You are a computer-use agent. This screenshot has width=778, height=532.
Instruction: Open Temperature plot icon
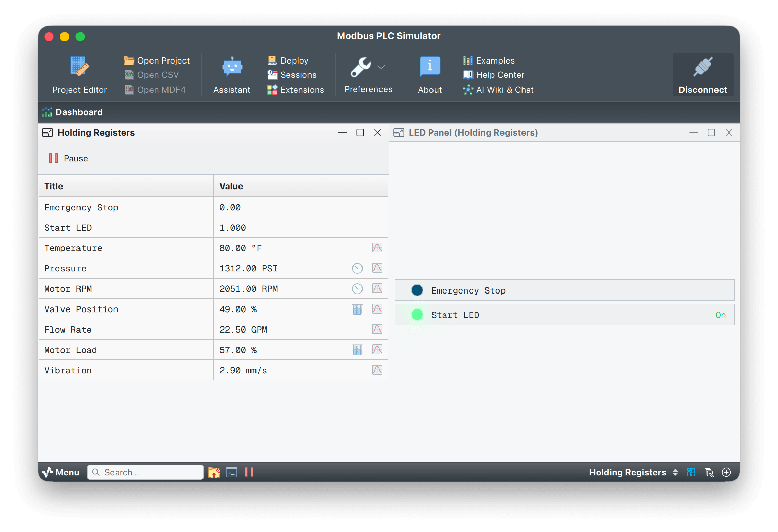(377, 248)
